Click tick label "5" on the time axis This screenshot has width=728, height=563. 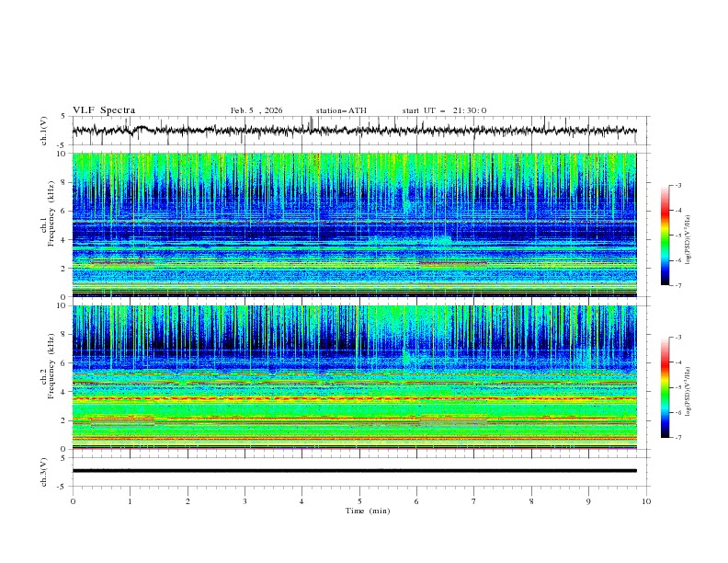[359, 501]
